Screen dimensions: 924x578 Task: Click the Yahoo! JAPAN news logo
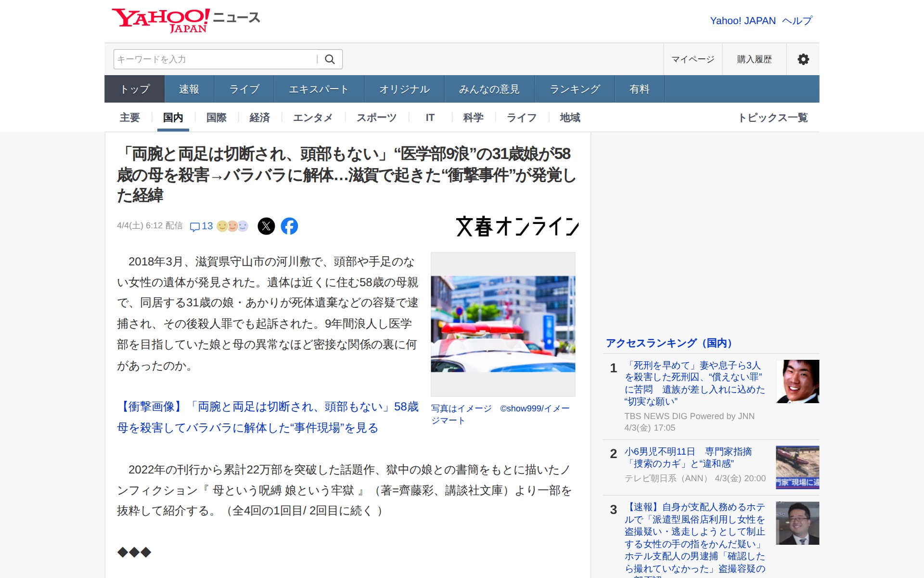pos(185,18)
